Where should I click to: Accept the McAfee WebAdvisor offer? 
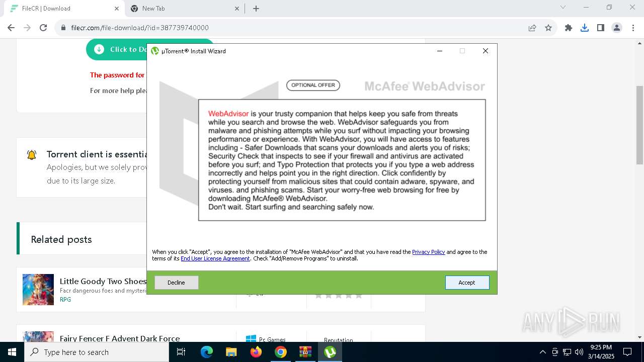click(467, 283)
